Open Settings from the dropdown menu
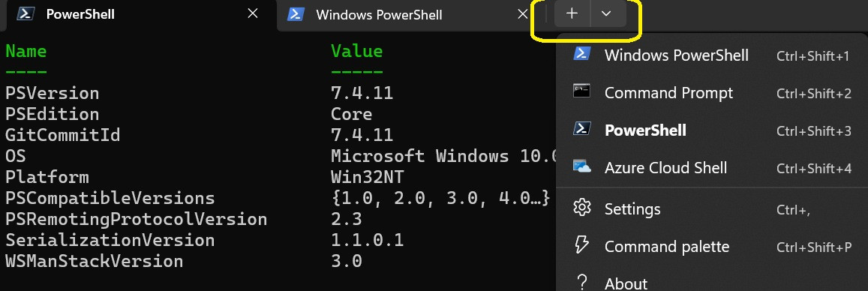This screenshot has width=868, height=291. point(712,208)
